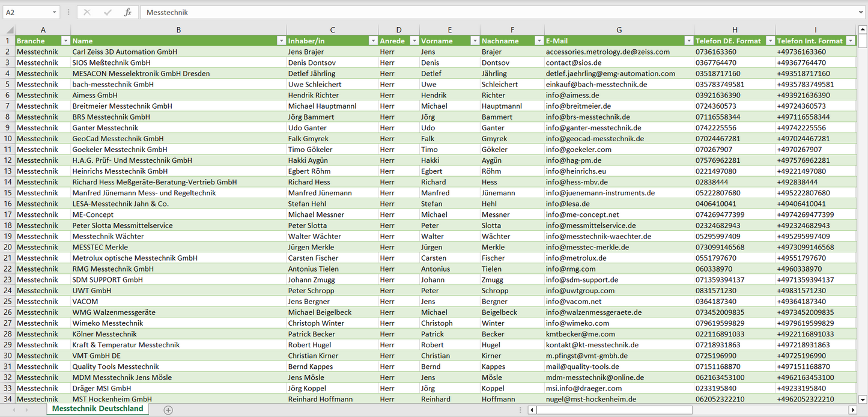Click the Enter checkmark in formula bar

[x=108, y=12]
